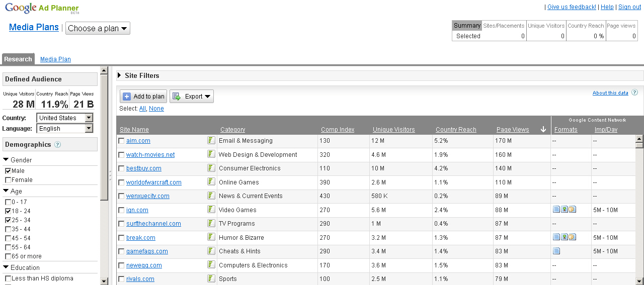Open the About this data link
This screenshot has width=644, height=285.
pyautogui.click(x=610, y=93)
